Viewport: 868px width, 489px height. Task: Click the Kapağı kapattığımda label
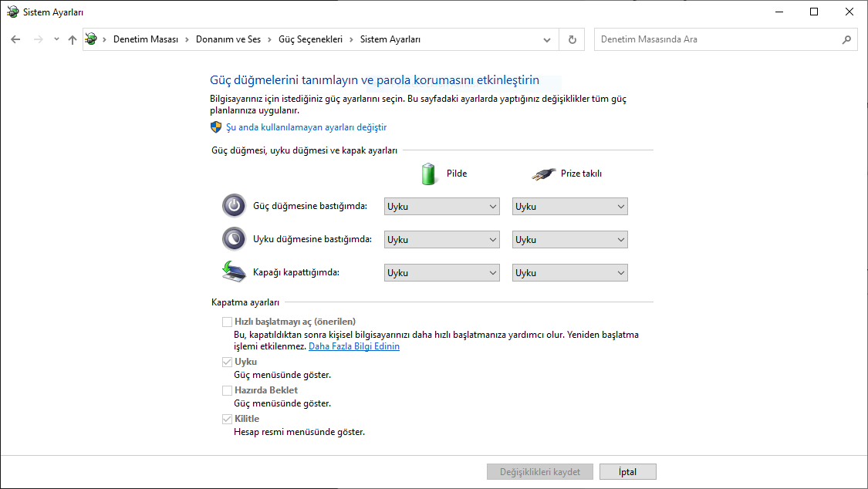[296, 272]
